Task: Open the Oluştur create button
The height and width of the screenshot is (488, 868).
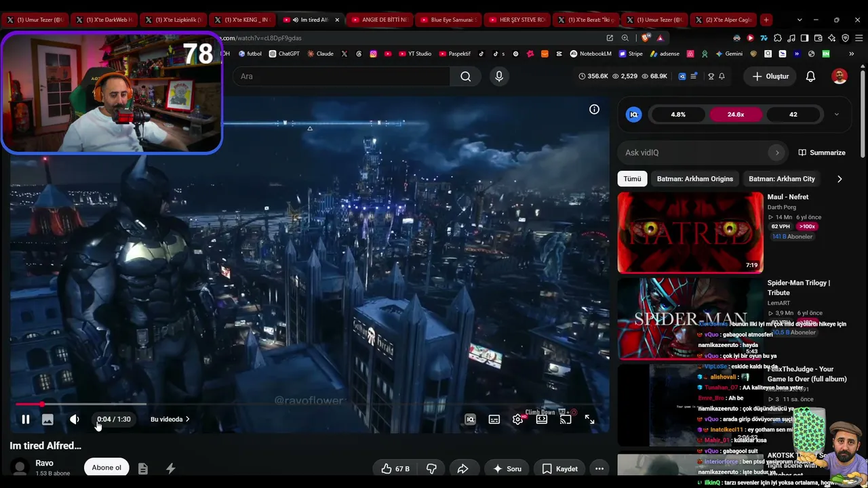Action: pyautogui.click(x=770, y=77)
